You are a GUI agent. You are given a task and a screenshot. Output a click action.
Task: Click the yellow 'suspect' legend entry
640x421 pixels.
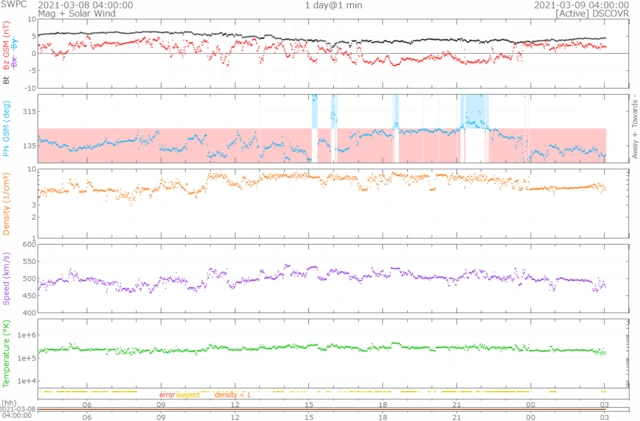point(188,395)
